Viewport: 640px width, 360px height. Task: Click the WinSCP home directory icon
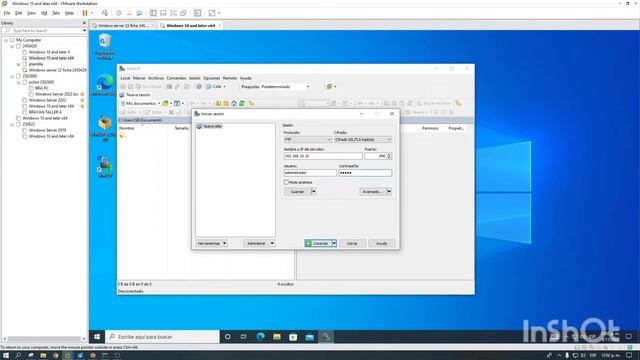[234, 103]
